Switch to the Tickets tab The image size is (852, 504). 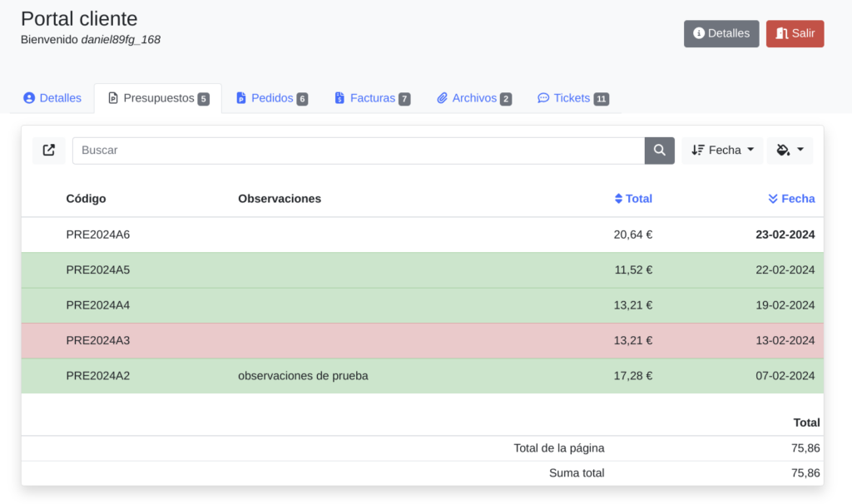pyautogui.click(x=573, y=98)
